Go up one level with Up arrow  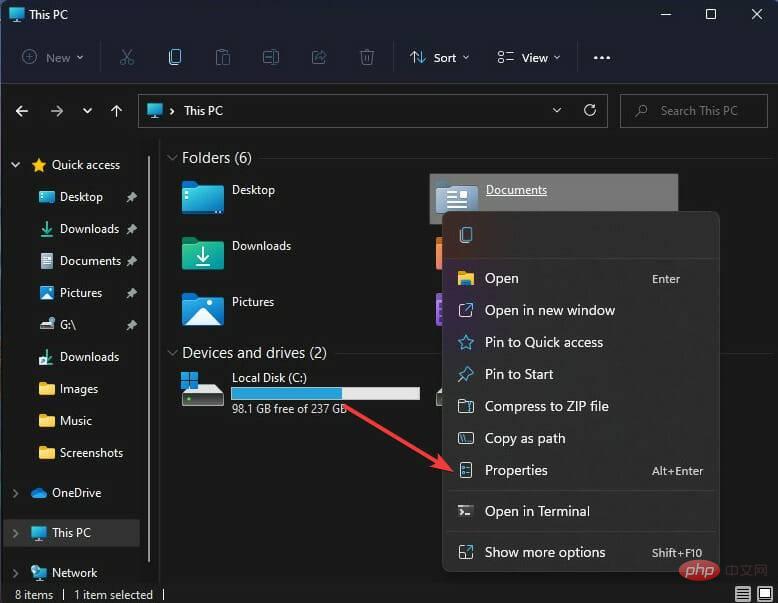coord(117,111)
